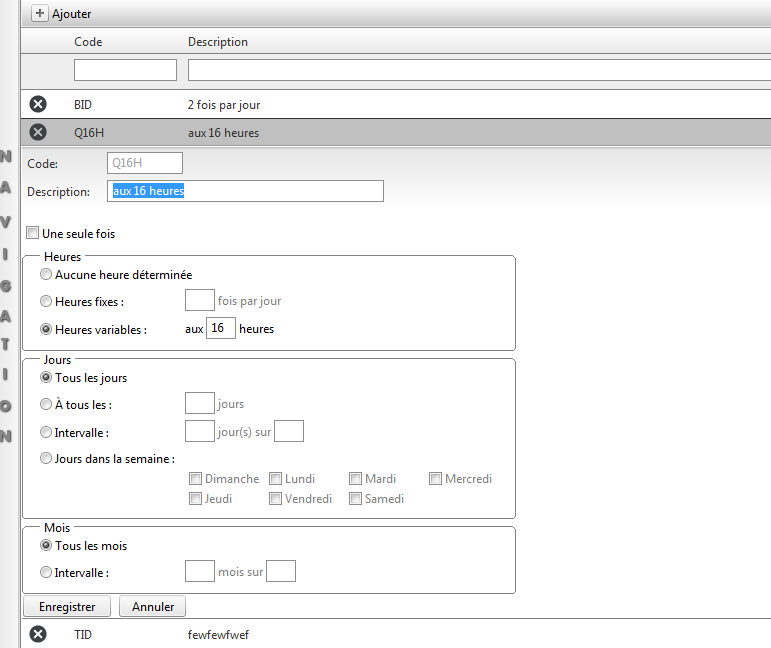Viewport: 771px width, 648px height.
Task: Select 'Heures fixes' radio button
Action: (46, 301)
